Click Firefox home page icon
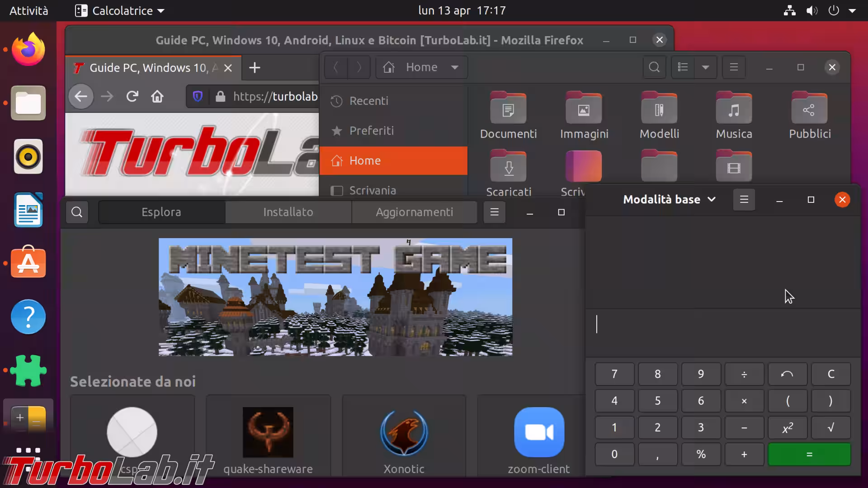 (157, 96)
